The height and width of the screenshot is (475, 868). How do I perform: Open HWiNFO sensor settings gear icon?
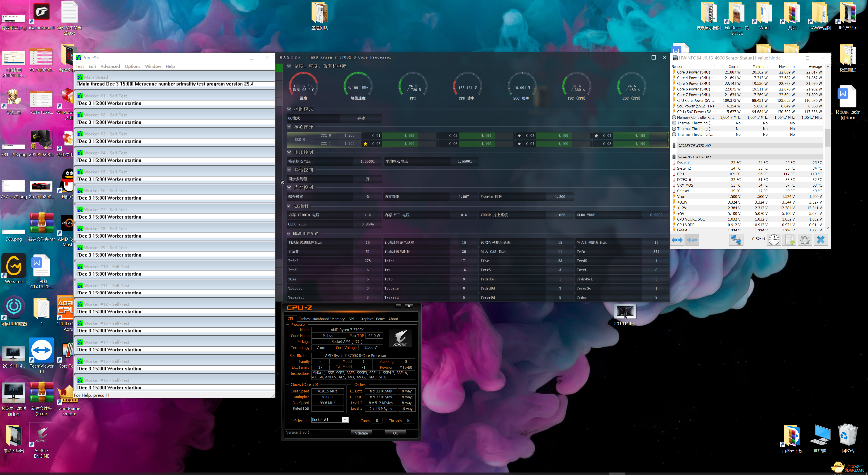pos(805,240)
